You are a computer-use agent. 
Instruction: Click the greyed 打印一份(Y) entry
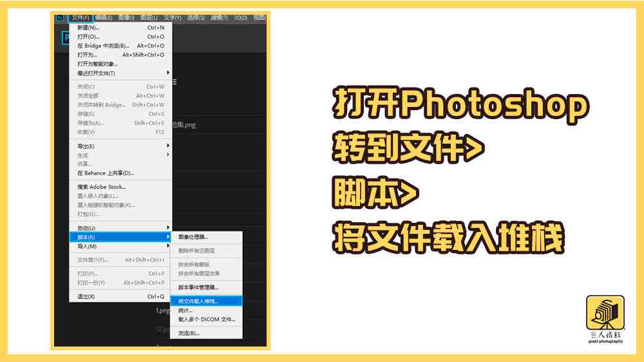121,283
